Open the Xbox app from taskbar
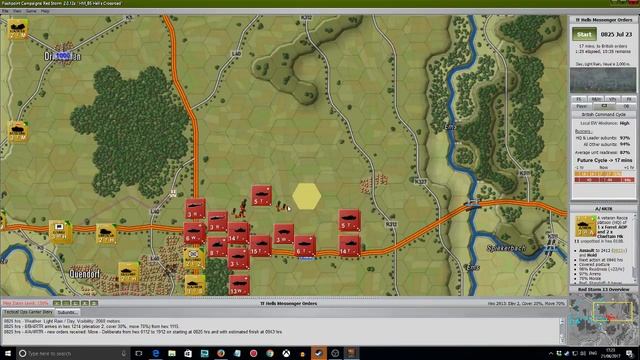Image resolution: width=640 pixels, height=360 pixels. click(286, 353)
